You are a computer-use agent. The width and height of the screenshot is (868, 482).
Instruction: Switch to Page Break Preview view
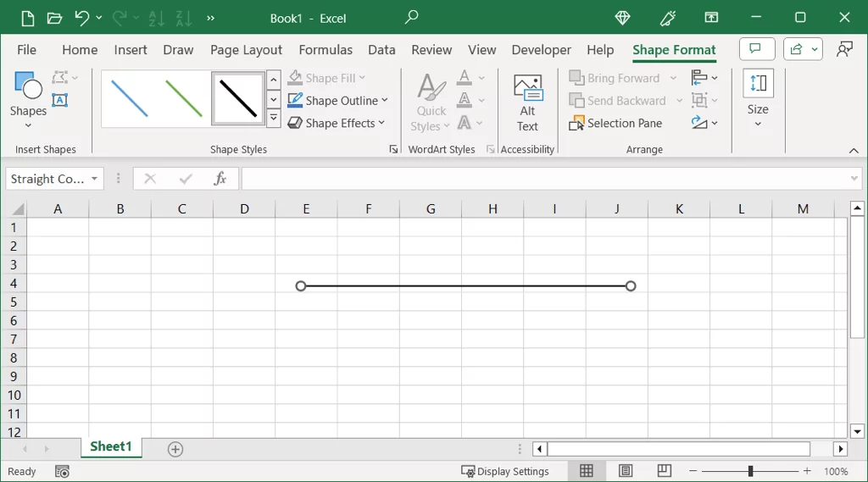tap(665, 471)
